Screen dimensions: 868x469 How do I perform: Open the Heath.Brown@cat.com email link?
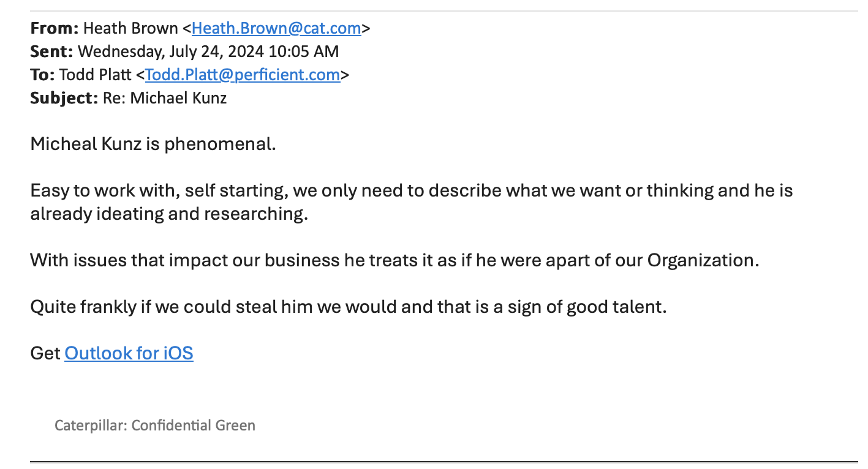point(276,28)
